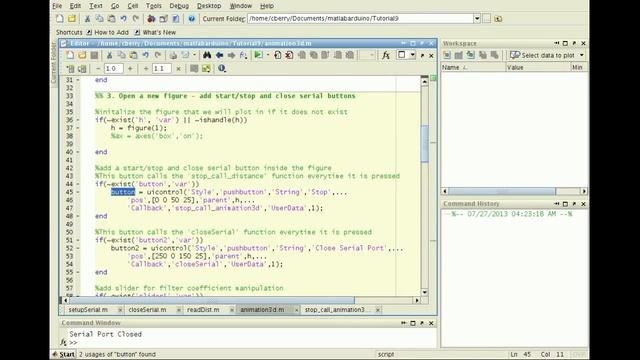Click the Editor's Paste icon
The width and height of the screenshot is (640, 360).
[x=133, y=55]
